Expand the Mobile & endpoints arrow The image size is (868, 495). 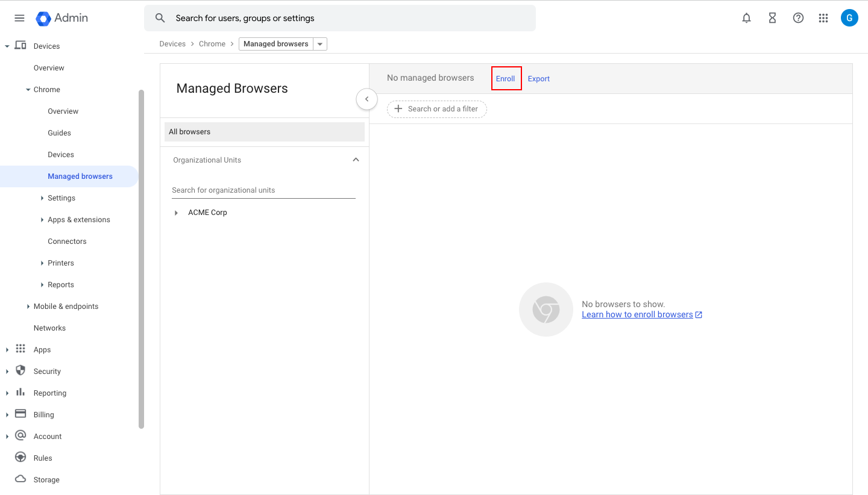coord(28,307)
